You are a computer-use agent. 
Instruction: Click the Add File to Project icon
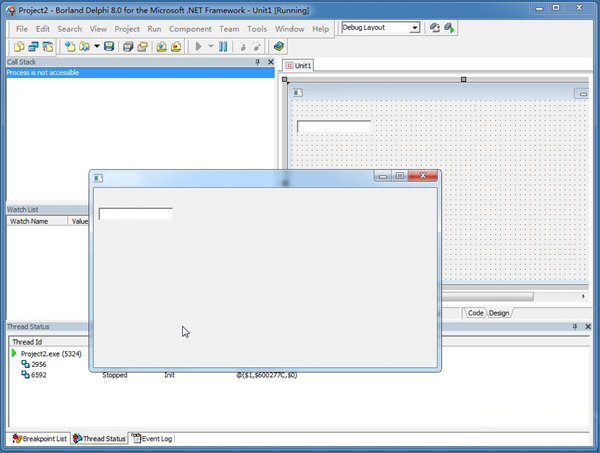point(161,47)
